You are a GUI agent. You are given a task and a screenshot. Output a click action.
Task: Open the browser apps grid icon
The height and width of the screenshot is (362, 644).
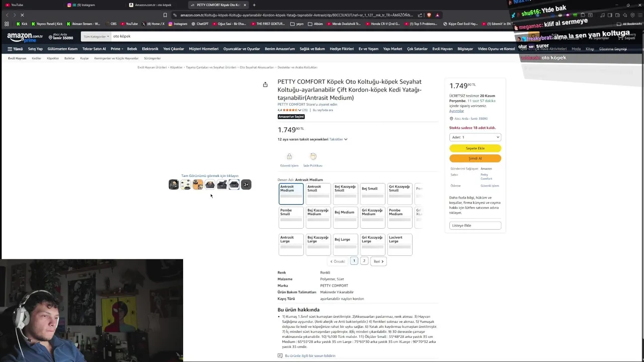tap(7, 24)
